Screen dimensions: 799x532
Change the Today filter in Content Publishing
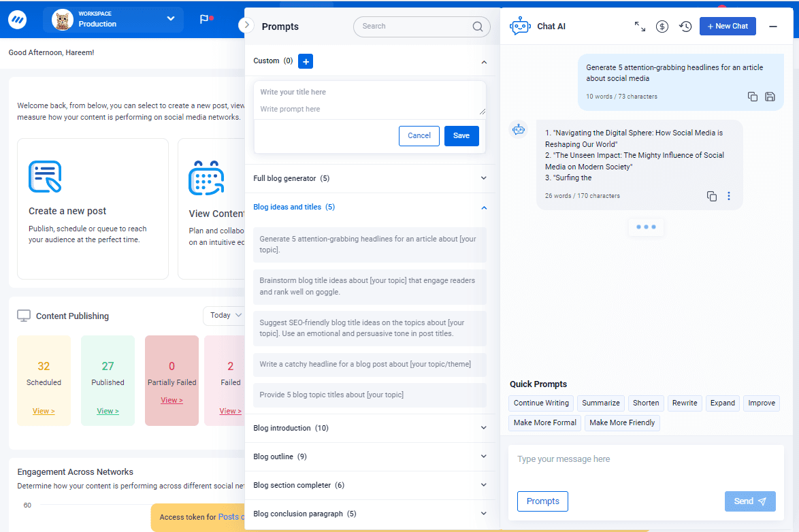pyautogui.click(x=225, y=315)
